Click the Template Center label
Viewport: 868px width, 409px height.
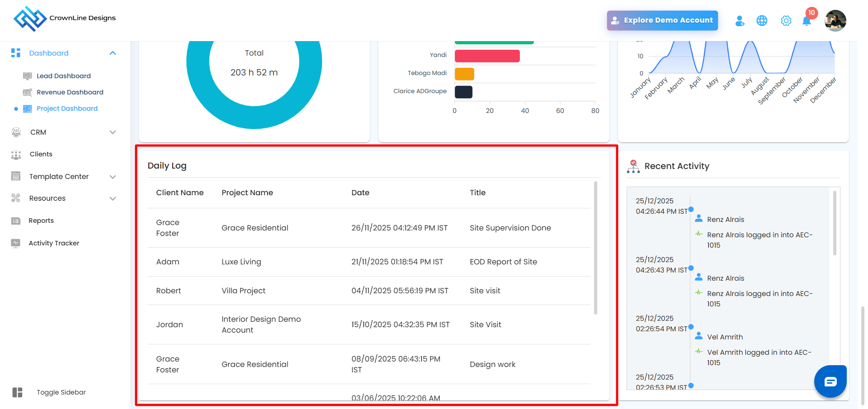coord(59,176)
